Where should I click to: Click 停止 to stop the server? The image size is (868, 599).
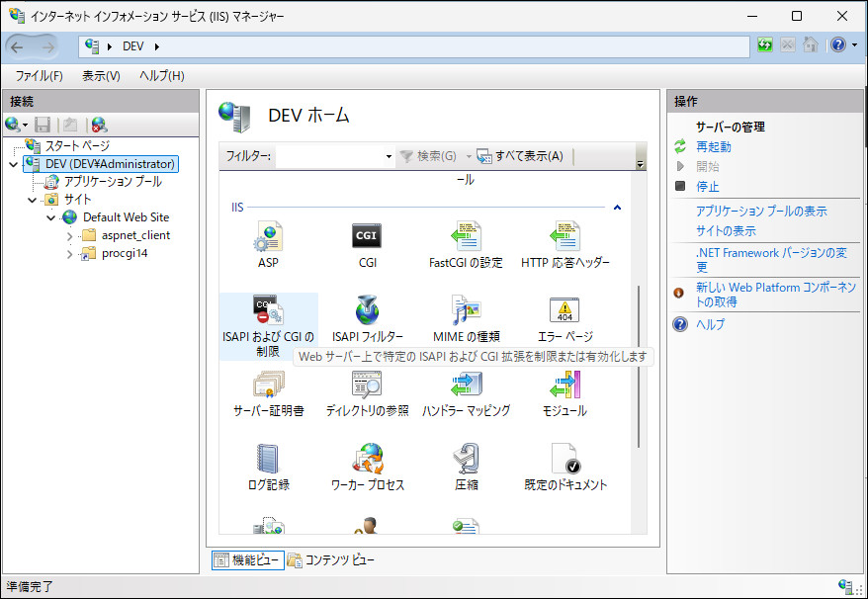pyautogui.click(x=708, y=187)
